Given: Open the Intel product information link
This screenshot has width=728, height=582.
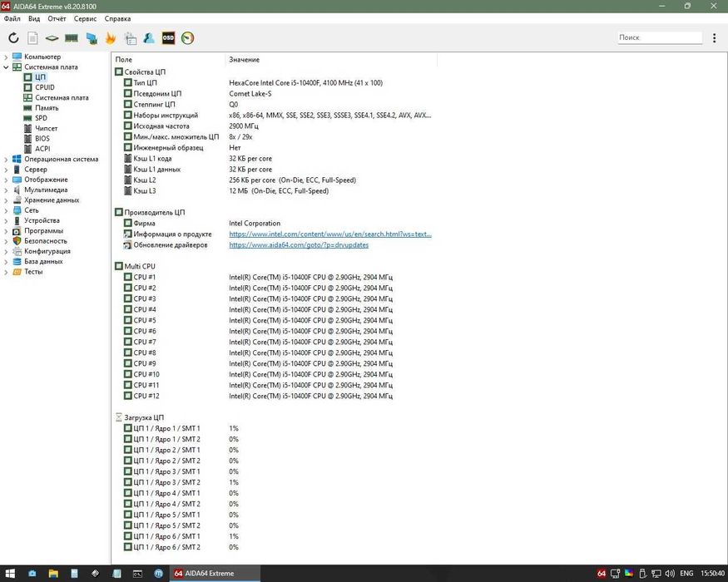Looking at the screenshot, I should [x=330, y=234].
